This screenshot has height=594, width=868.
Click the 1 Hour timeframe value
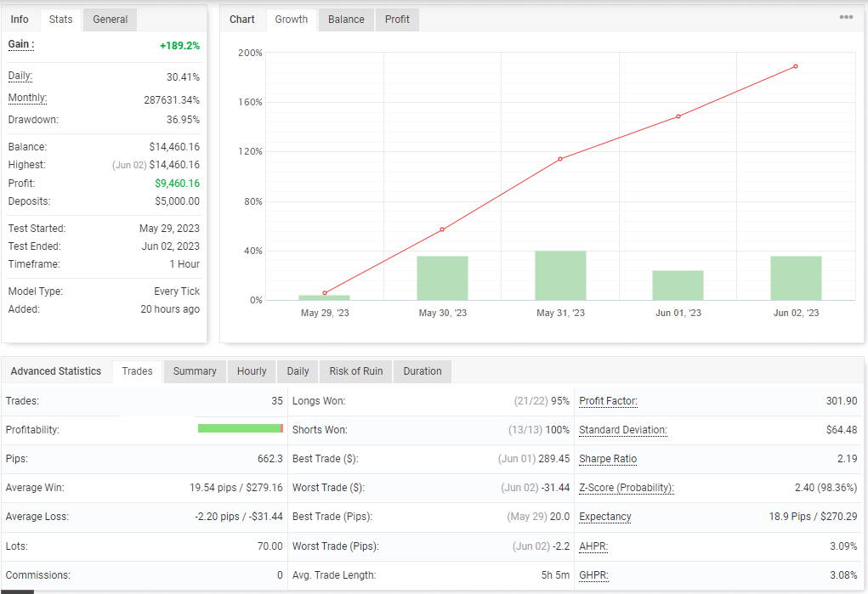[x=184, y=264]
